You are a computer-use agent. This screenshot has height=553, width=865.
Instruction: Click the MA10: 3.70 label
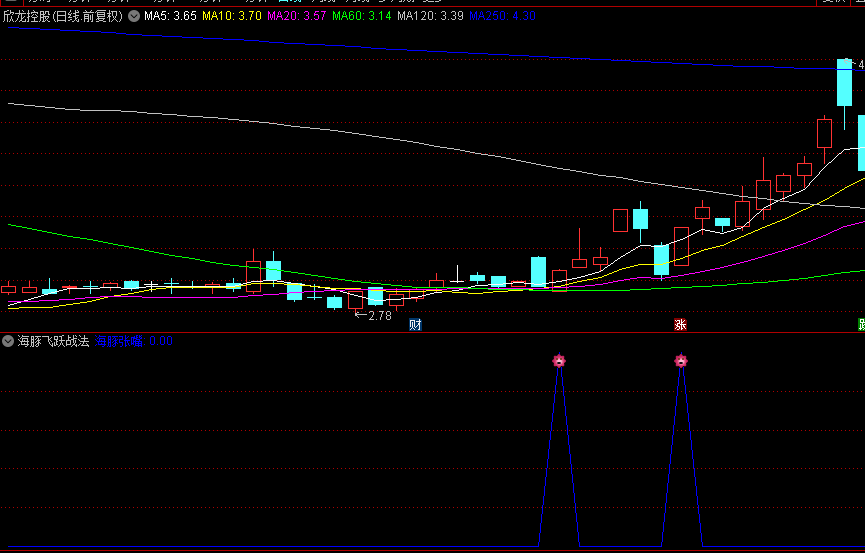(x=232, y=16)
